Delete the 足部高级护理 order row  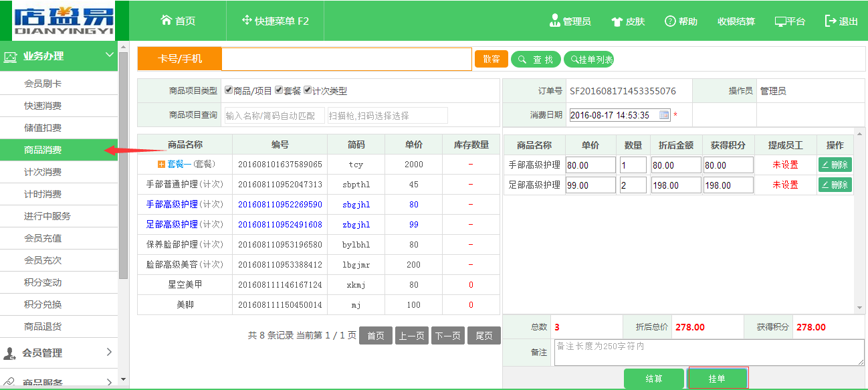[835, 185]
